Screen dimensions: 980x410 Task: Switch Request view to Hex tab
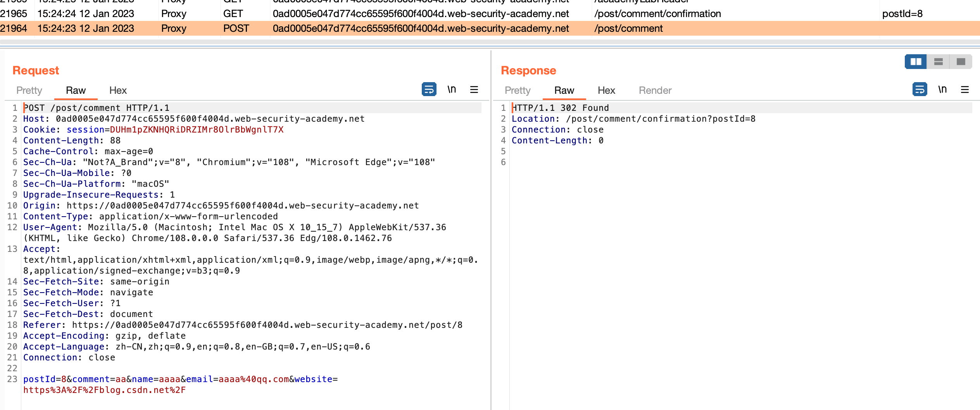coord(118,90)
